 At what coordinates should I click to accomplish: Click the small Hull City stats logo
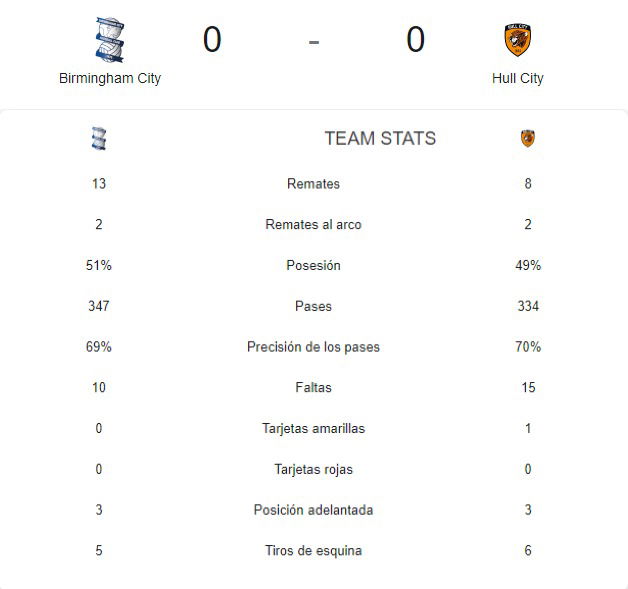[x=528, y=139]
